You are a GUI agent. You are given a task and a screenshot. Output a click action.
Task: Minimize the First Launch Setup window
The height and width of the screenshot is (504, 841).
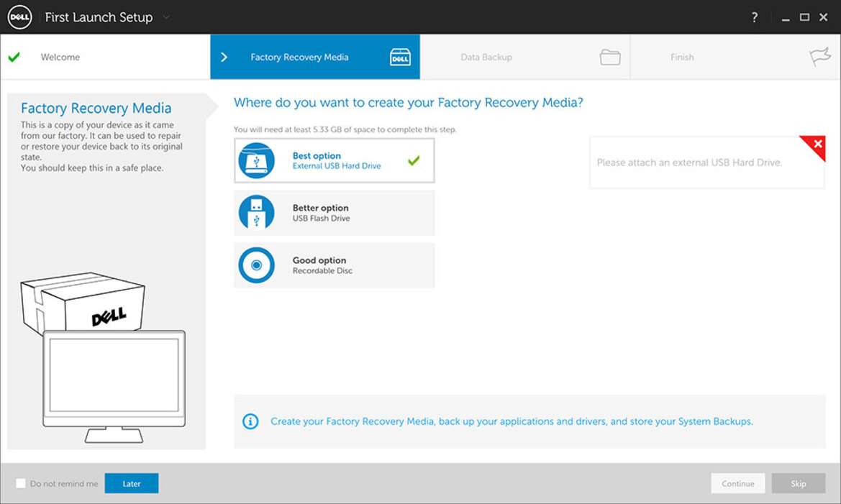pos(786,19)
